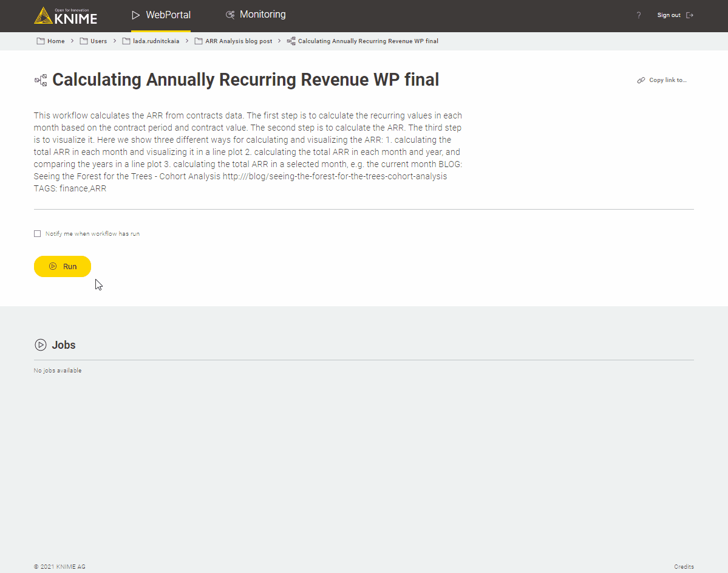Click the workflow icon beside page title

tap(41, 80)
